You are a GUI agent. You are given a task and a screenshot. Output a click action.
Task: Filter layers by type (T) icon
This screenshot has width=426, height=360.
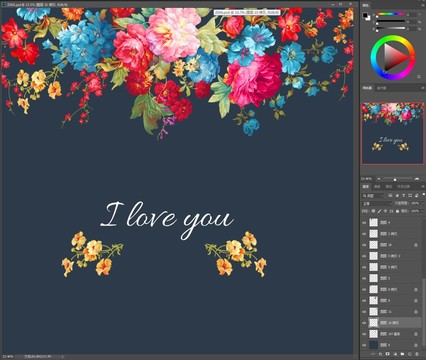[404, 195]
